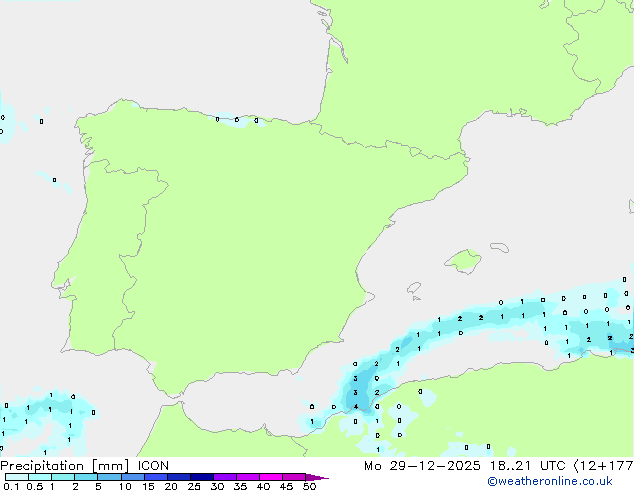
Task: Click the legend label '50'
Action: (x=309, y=486)
